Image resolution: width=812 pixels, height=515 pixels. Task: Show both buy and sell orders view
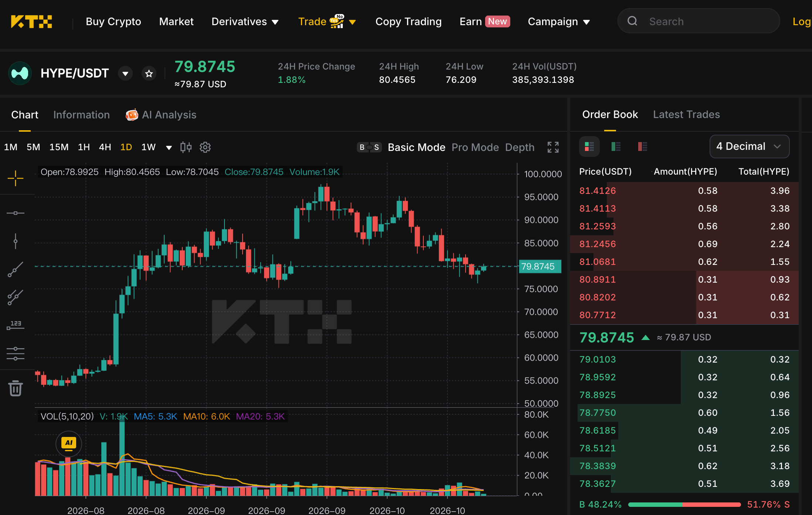tap(589, 147)
